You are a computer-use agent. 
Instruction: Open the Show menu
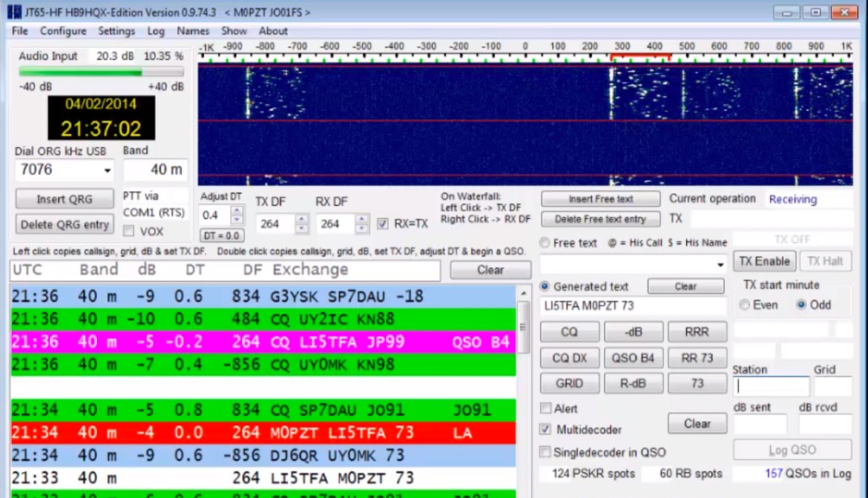(x=234, y=31)
